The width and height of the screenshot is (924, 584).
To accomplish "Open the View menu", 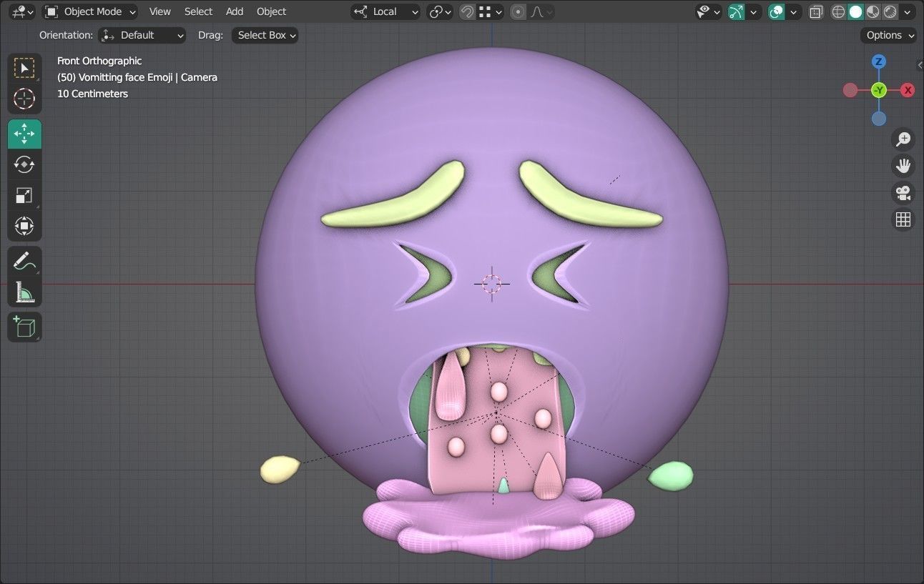I will coord(159,11).
